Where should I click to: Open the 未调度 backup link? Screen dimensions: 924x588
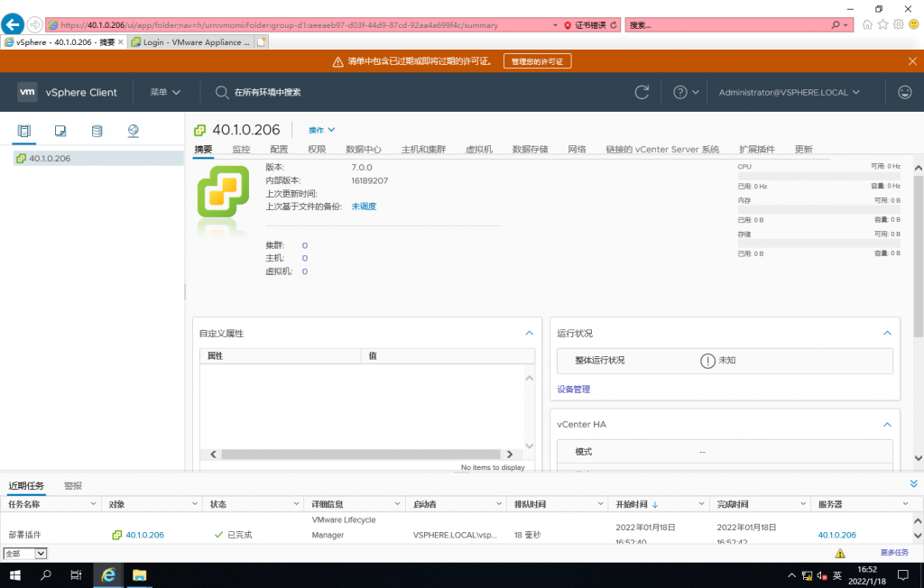coord(364,207)
